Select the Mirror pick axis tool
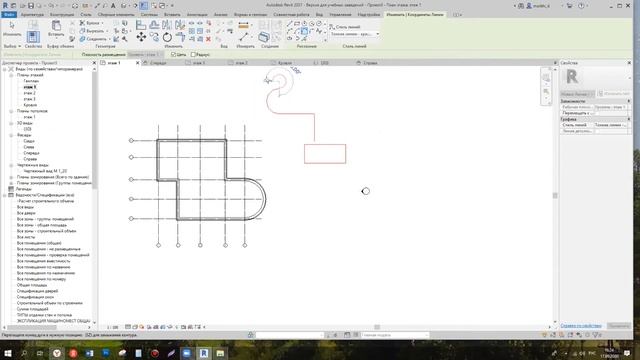Image resolution: width=640 pixels, height=360 pixels. (167, 25)
